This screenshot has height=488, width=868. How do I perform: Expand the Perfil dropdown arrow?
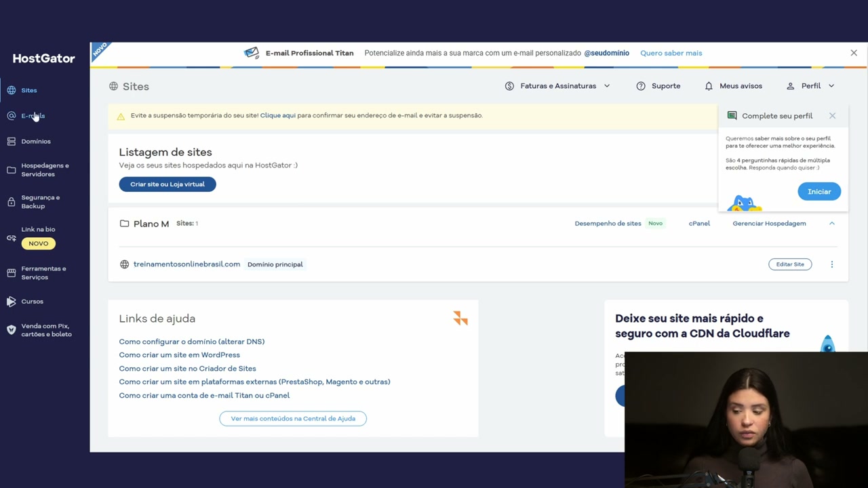point(831,86)
